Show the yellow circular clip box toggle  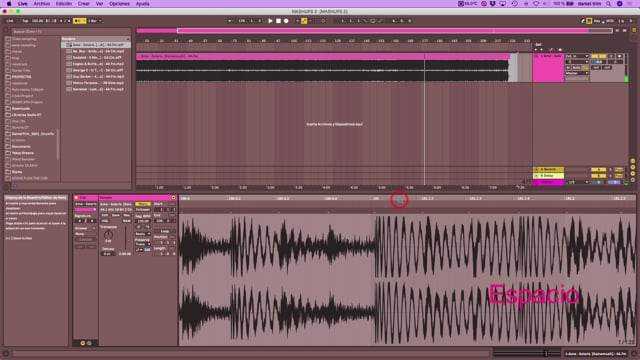(83, 343)
